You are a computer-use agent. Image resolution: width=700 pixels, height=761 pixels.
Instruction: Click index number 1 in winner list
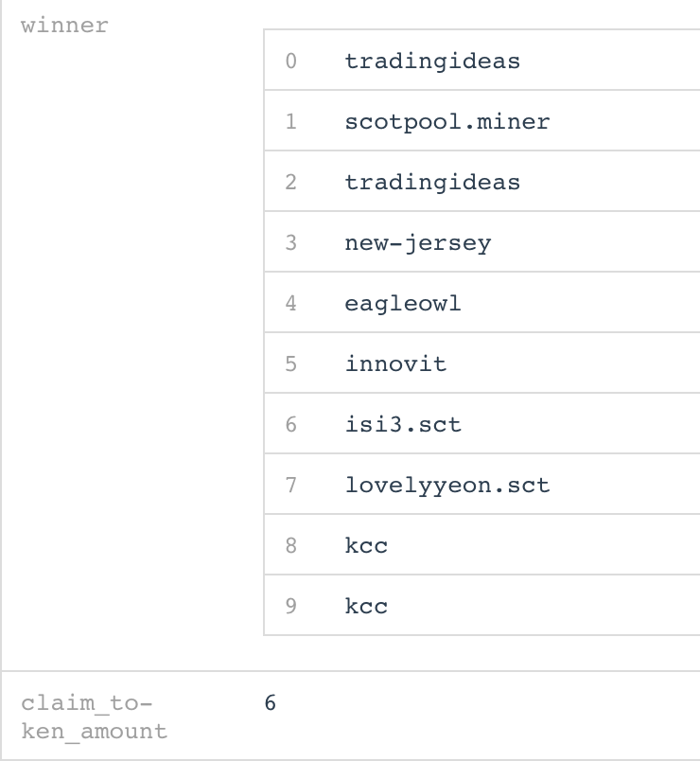(x=290, y=121)
